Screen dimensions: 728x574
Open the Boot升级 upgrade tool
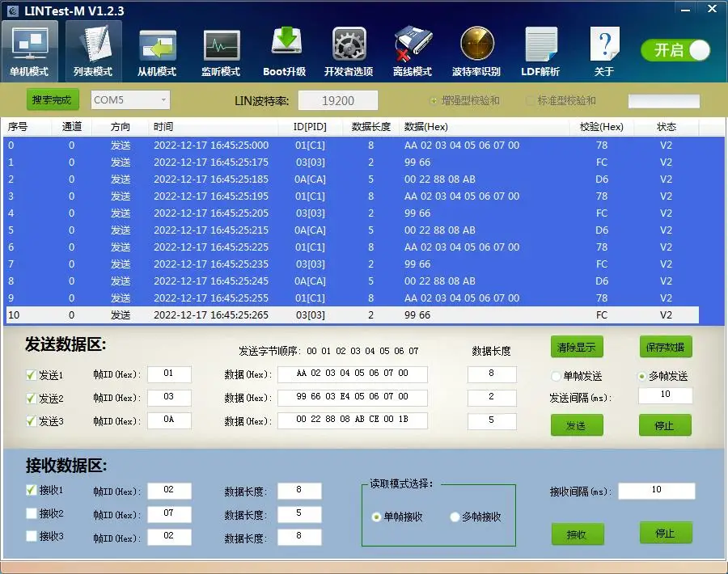pyautogui.click(x=285, y=50)
